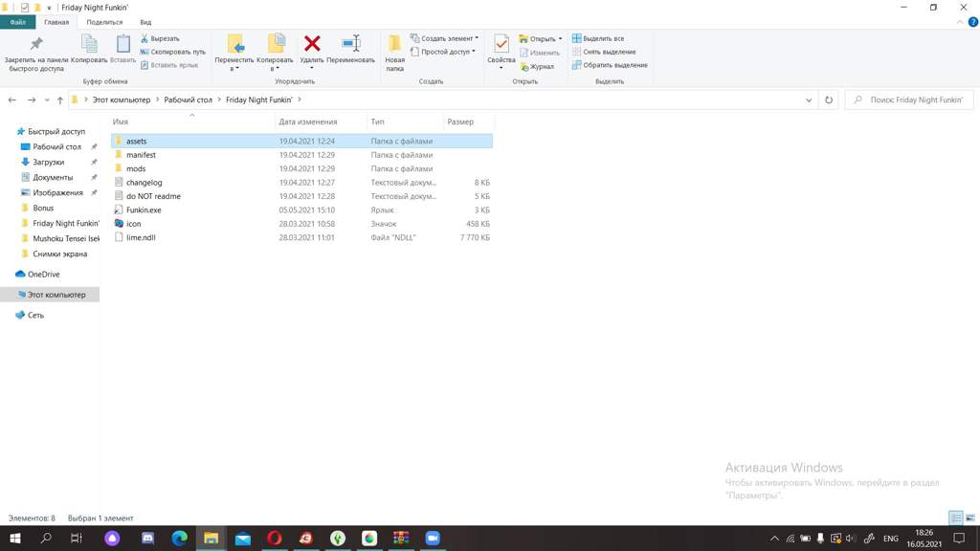The height and width of the screenshot is (551, 980).
Task: Rename the selected item with Переименовать
Action: tap(350, 49)
